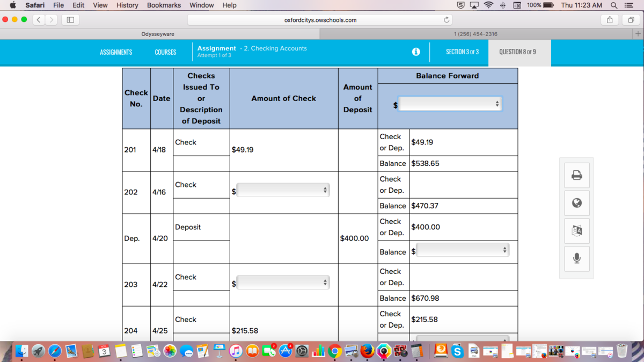Click the Safari share icon
Screen dimensions: 644x362
610,20
